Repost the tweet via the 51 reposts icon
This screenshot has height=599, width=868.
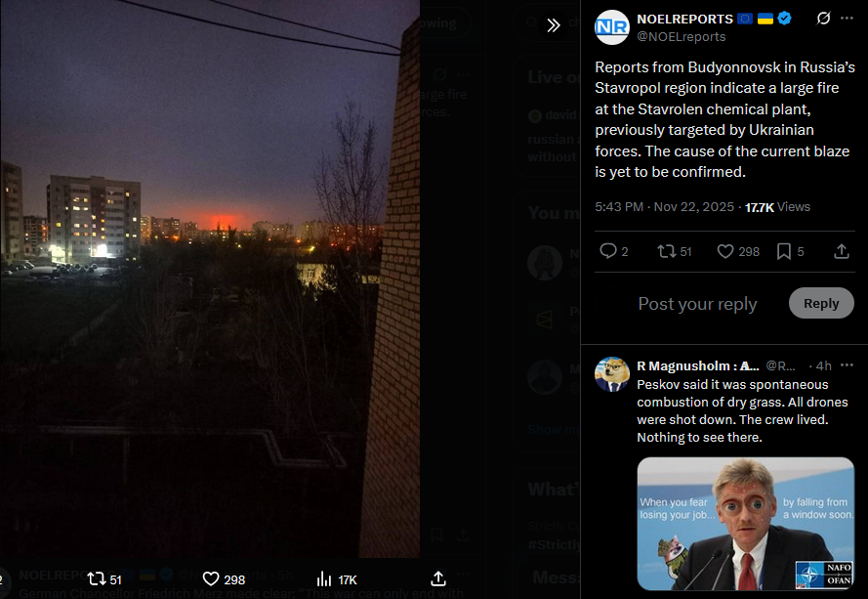(x=666, y=251)
